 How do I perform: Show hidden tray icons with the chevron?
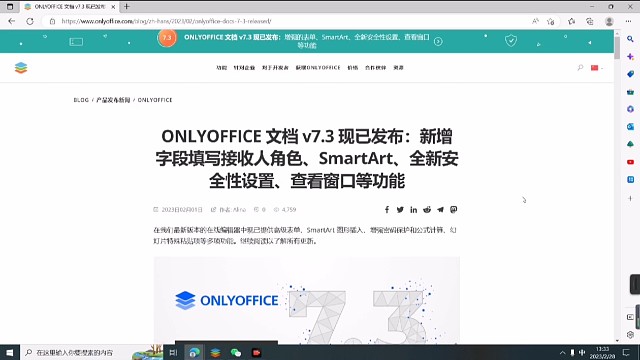562,352
